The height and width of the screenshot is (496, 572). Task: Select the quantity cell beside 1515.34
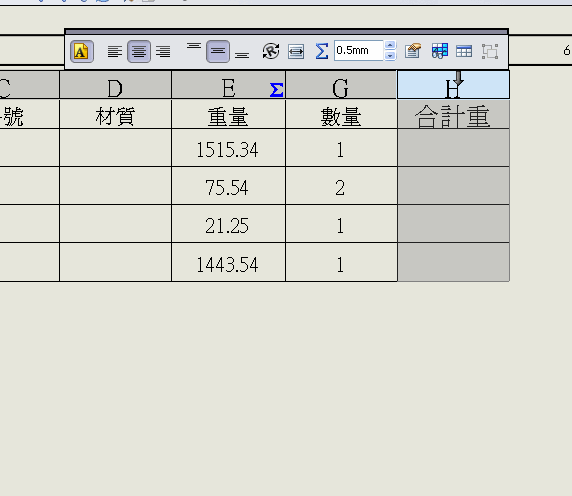coord(341,148)
